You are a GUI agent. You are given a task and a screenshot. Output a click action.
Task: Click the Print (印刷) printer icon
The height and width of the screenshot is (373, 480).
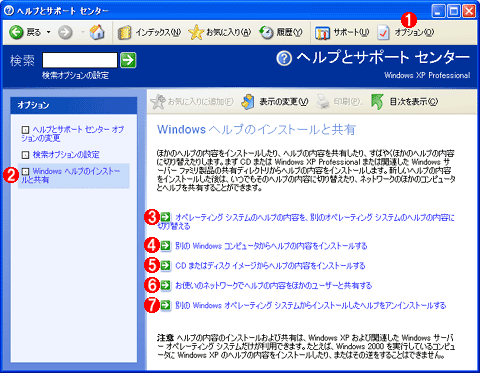pyautogui.click(x=323, y=101)
